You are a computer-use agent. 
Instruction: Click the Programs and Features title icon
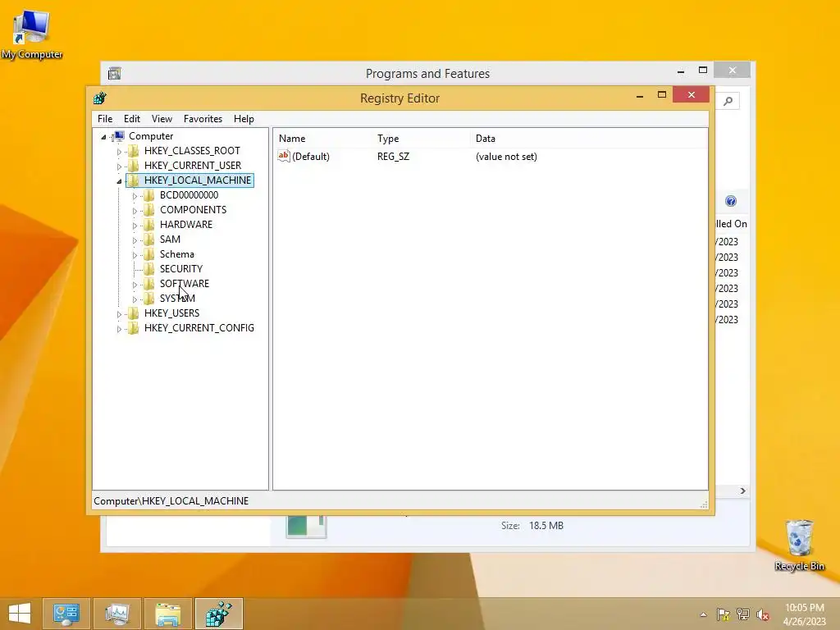click(114, 73)
